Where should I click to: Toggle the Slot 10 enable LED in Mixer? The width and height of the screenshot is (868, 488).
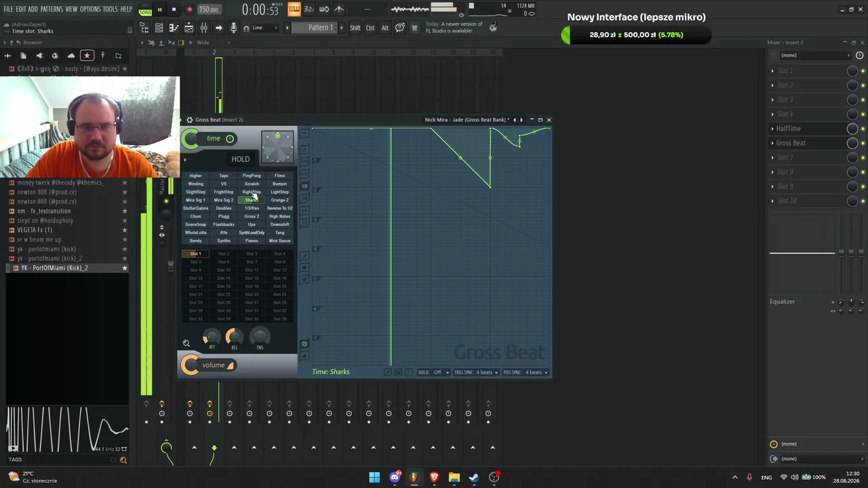tap(863, 201)
